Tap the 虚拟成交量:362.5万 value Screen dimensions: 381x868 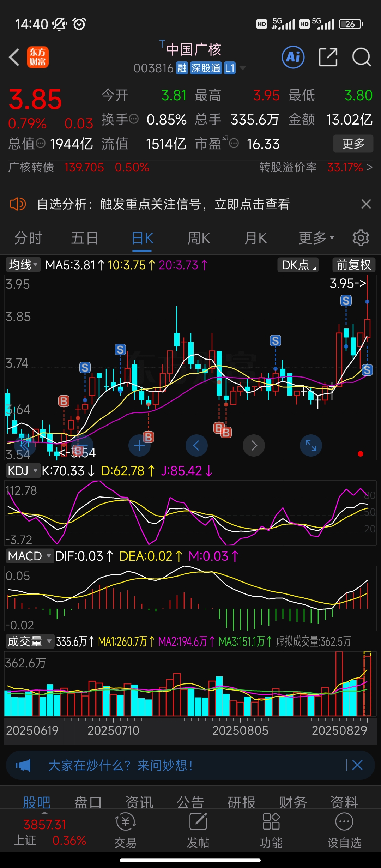313,641
